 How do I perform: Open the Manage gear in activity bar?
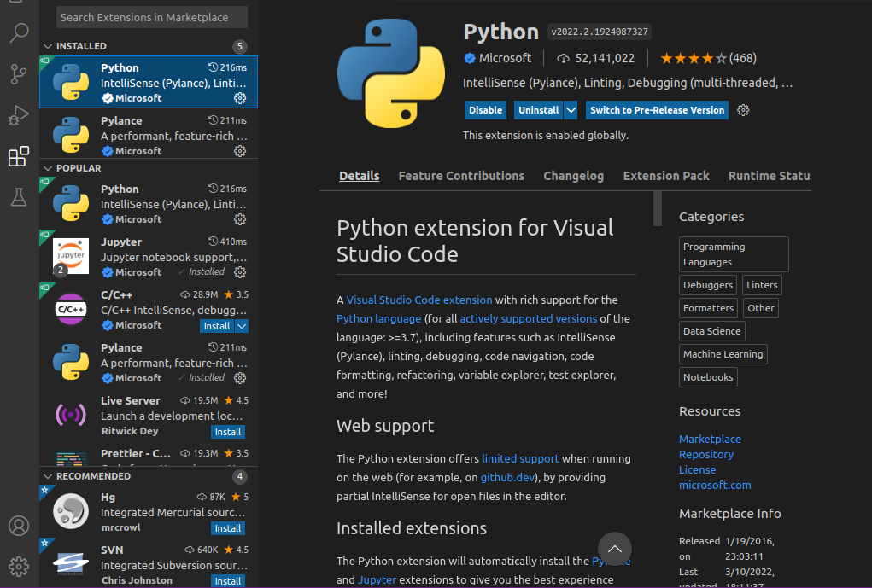(x=19, y=566)
